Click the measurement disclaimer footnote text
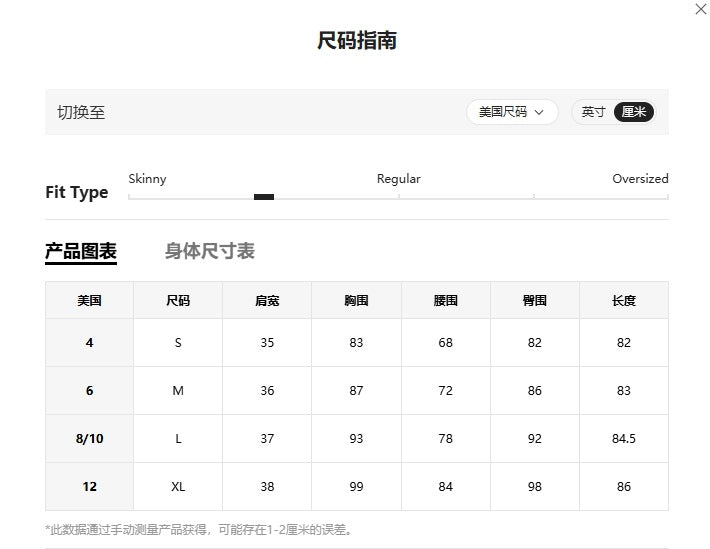 pos(199,530)
